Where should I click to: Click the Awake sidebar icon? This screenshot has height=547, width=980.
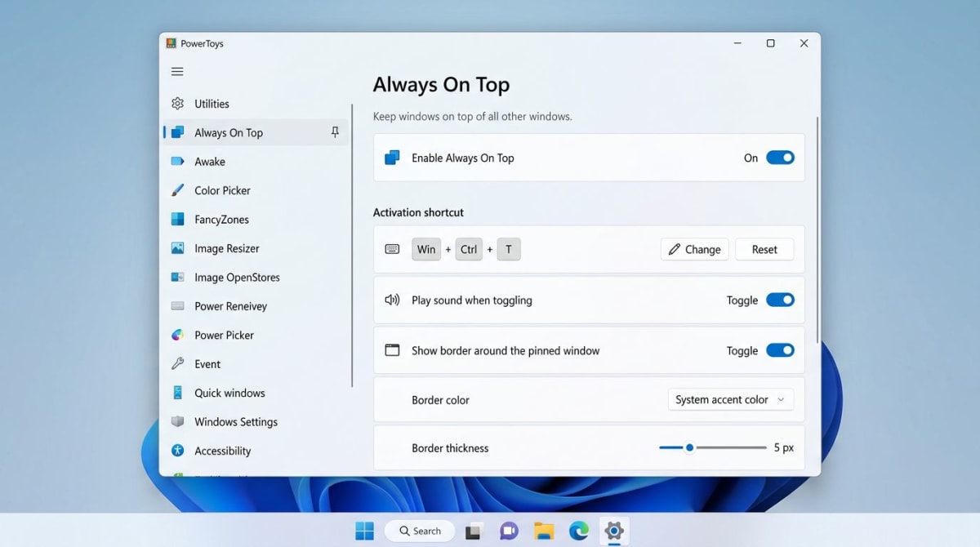coord(177,162)
